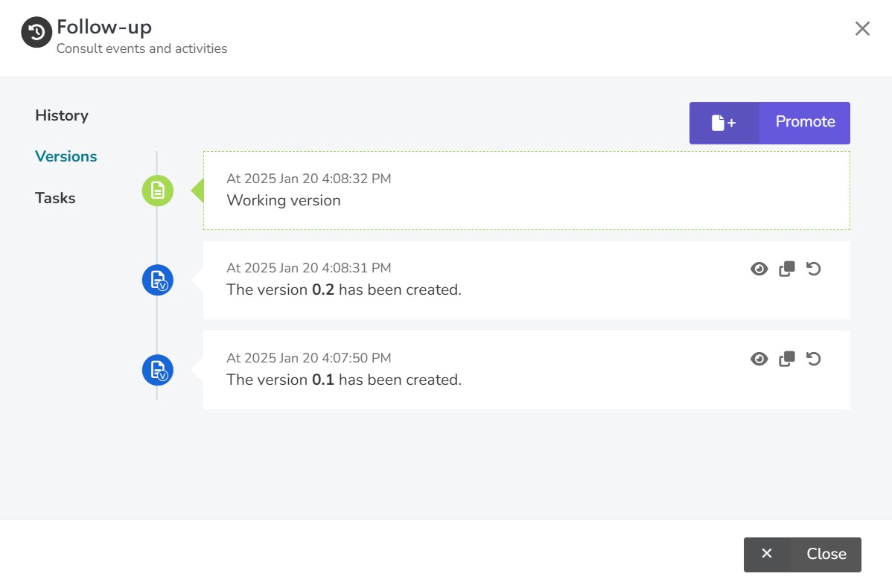Open the Tasks tab
Viewport: 892px width, 588px height.
(x=55, y=198)
